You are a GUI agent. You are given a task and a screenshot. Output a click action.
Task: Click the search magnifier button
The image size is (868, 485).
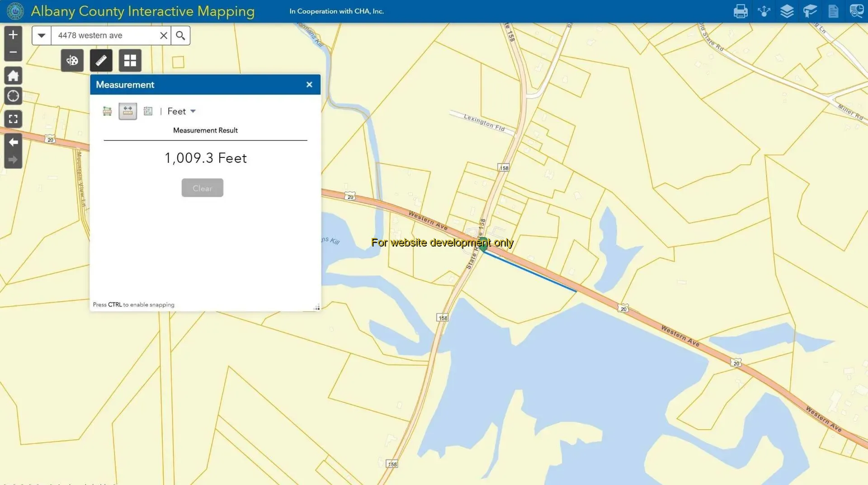(180, 35)
